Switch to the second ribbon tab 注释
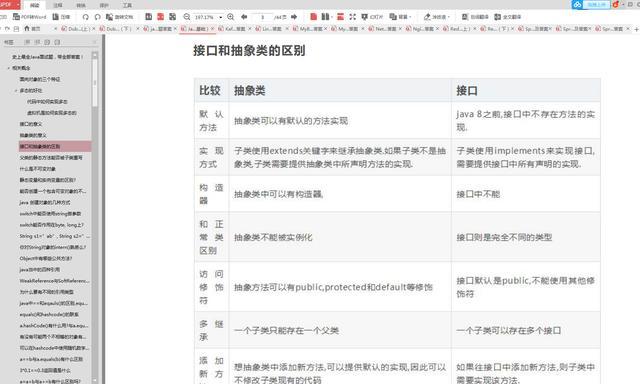The width and height of the screenshot is (640, 384). [x=58, y=5]
